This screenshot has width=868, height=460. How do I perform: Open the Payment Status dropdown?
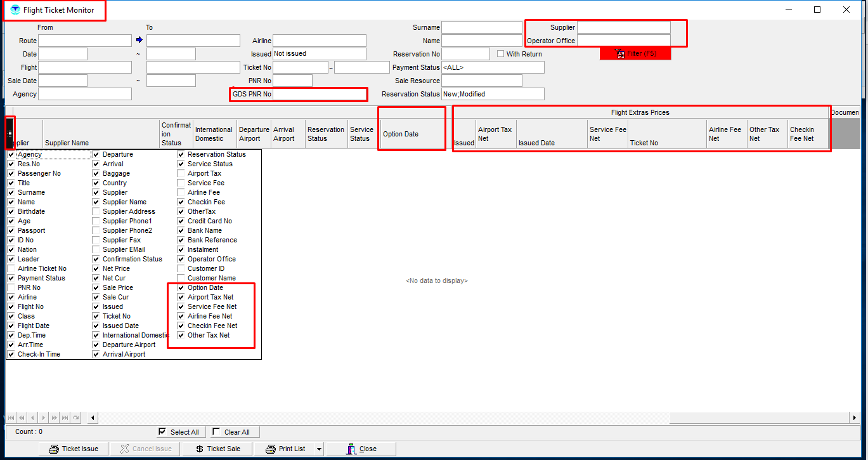point(493,67)
